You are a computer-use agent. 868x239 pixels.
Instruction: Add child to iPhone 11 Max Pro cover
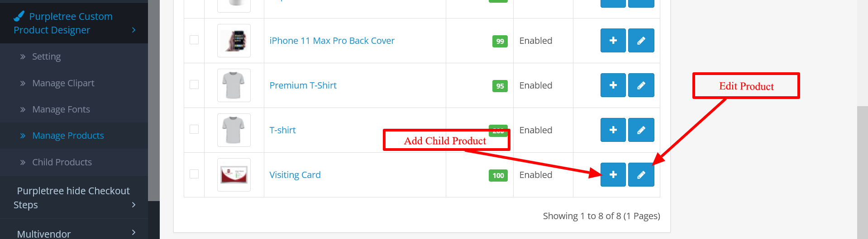[613, 41]
